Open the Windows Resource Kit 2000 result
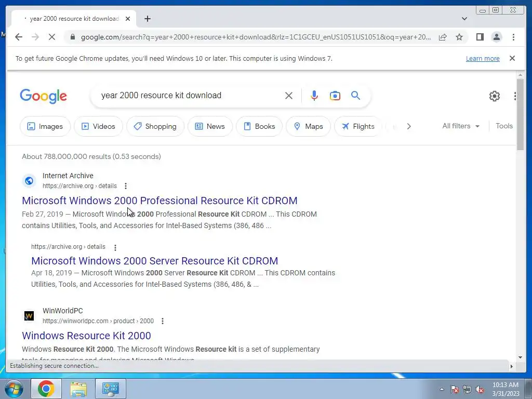The image size is (532, 399). (x=86, y=336)
